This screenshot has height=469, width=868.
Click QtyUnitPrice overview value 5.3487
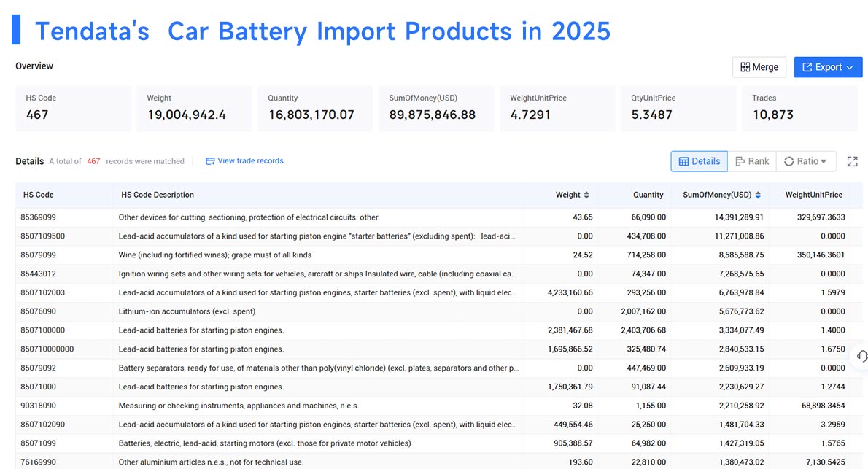[651, 115]
